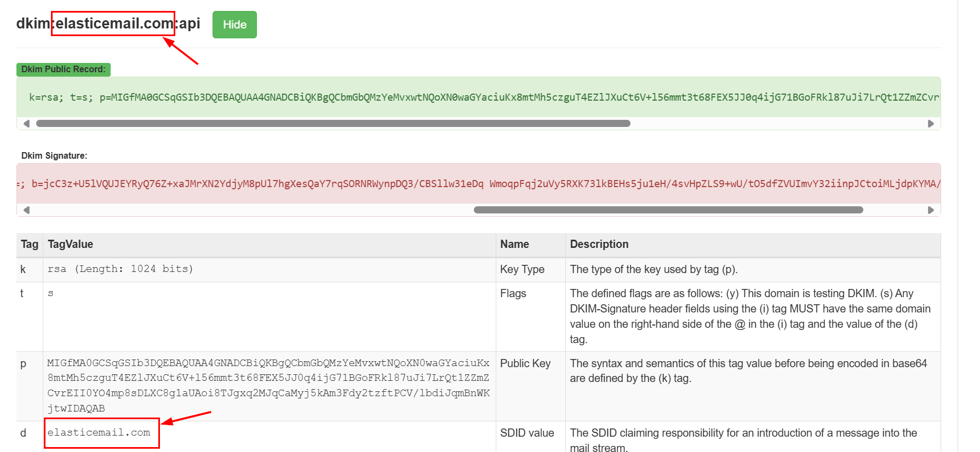The width and height of the screenshot is (980, 452).
Task: Click the elasticemail.com value in the d row
Action: click(x=99, y=433)
